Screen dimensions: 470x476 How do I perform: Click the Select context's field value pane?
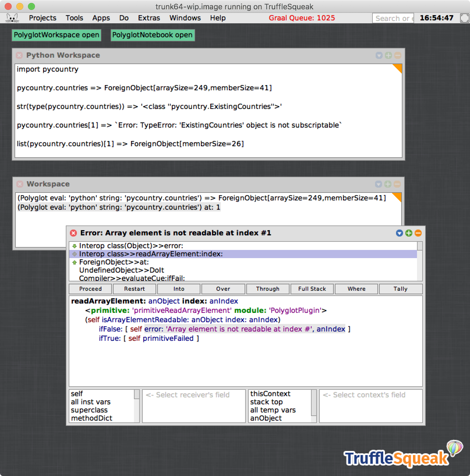[x=371, y=406]
